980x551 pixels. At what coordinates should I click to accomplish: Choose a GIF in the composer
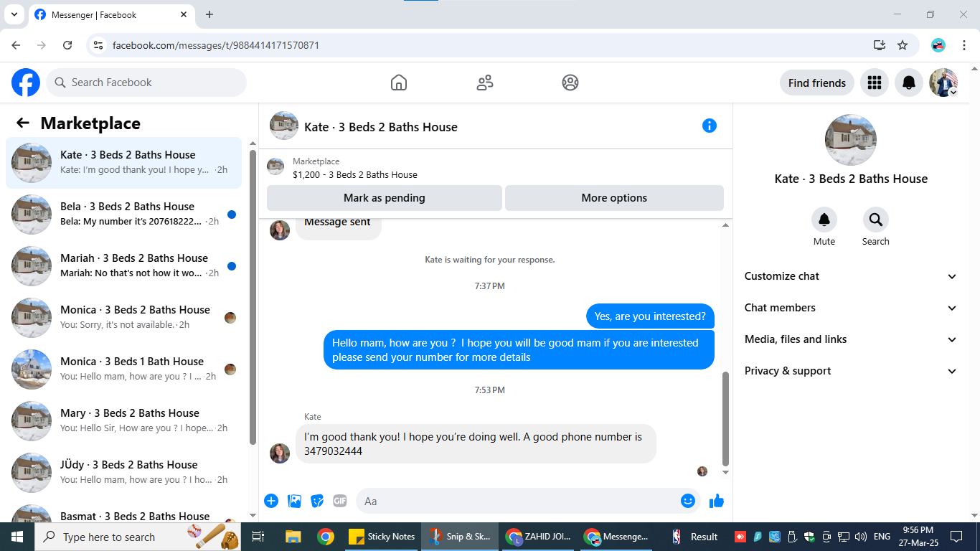point(340,501)
